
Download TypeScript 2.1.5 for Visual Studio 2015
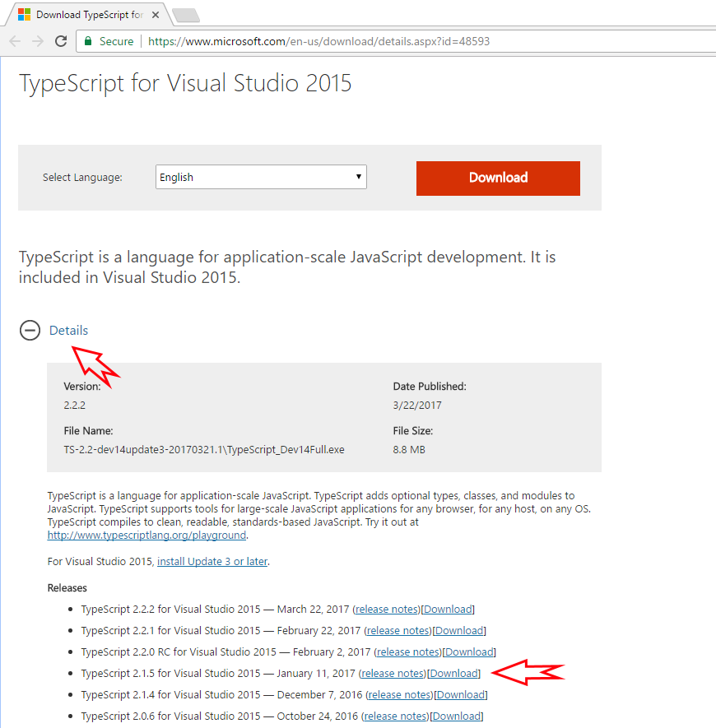pyautogui.click(x=454, y=674)
